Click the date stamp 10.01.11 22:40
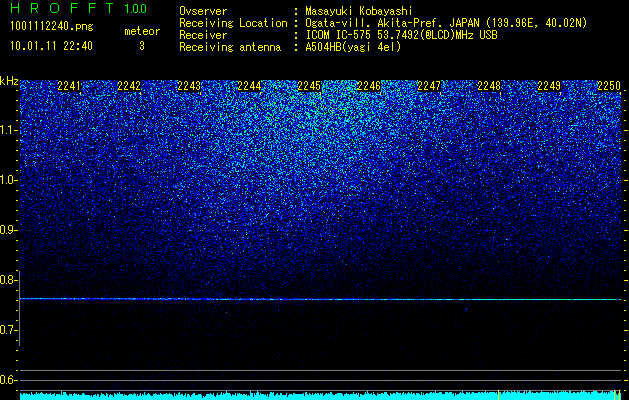Viewport: 629px width, 400px height. click(x=51, y=46)
